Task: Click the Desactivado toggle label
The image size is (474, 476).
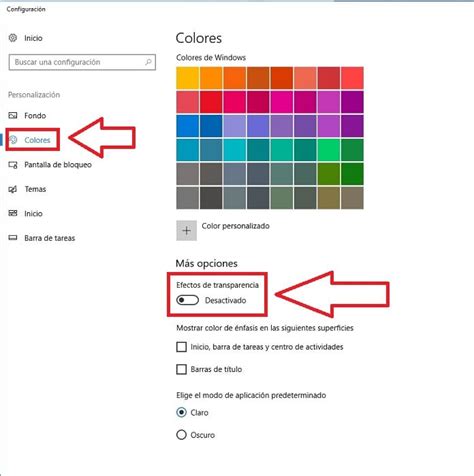Action: coord(225,300)
